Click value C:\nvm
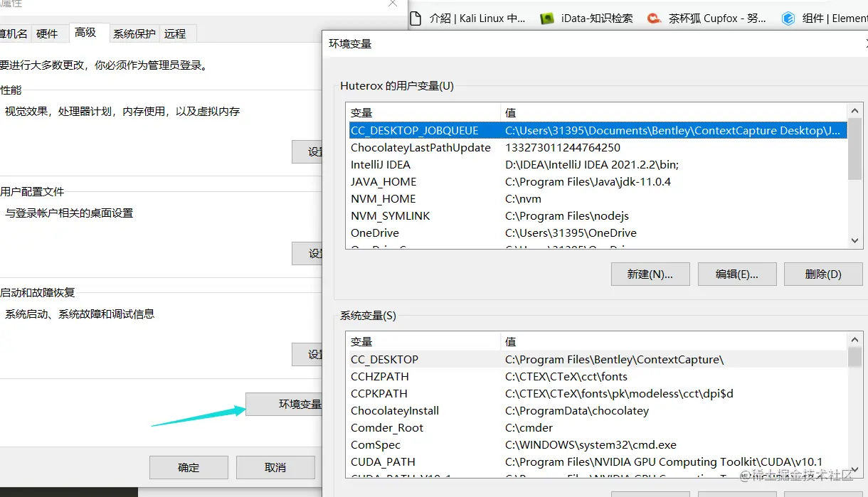This screenshot has width=868, height=497. pos(523,198)
